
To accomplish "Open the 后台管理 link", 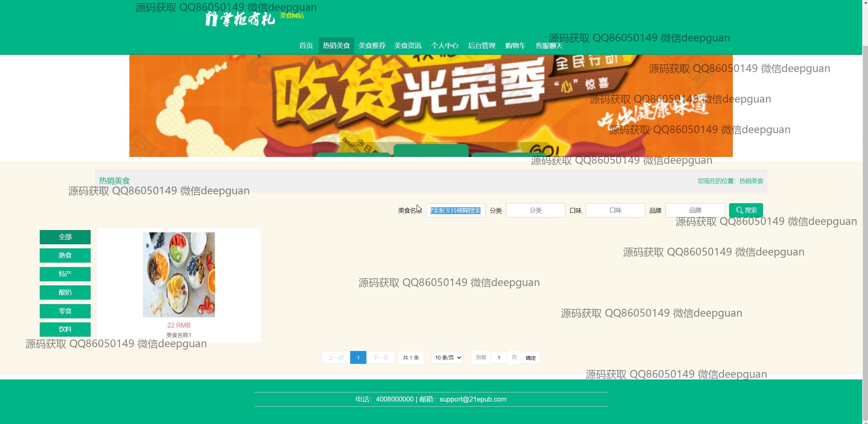I will tap(482, 46).
